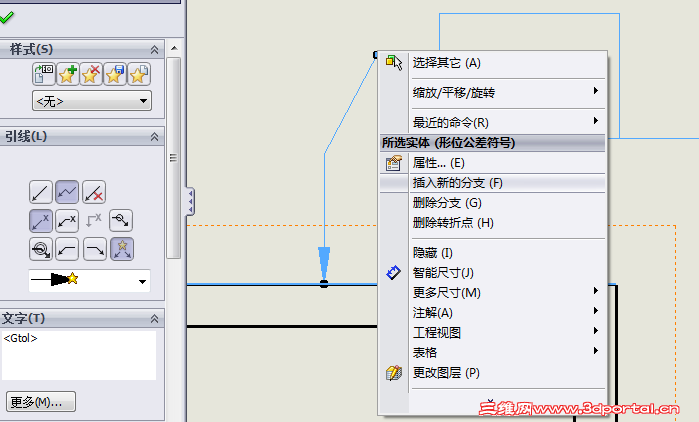Click the panel collapse handle with arrows
699x422 pixels.
point(190,201)
